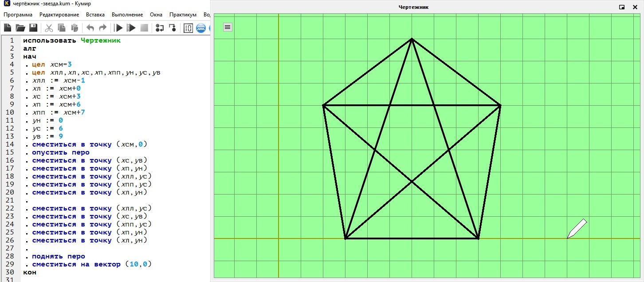Click the line 'ус := 6'

coord(47,128)
